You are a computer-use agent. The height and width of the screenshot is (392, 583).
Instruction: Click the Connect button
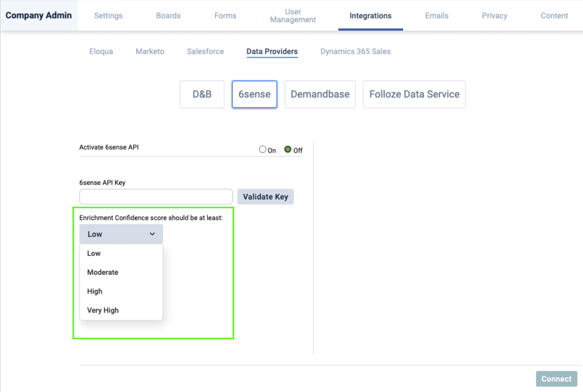556,379
